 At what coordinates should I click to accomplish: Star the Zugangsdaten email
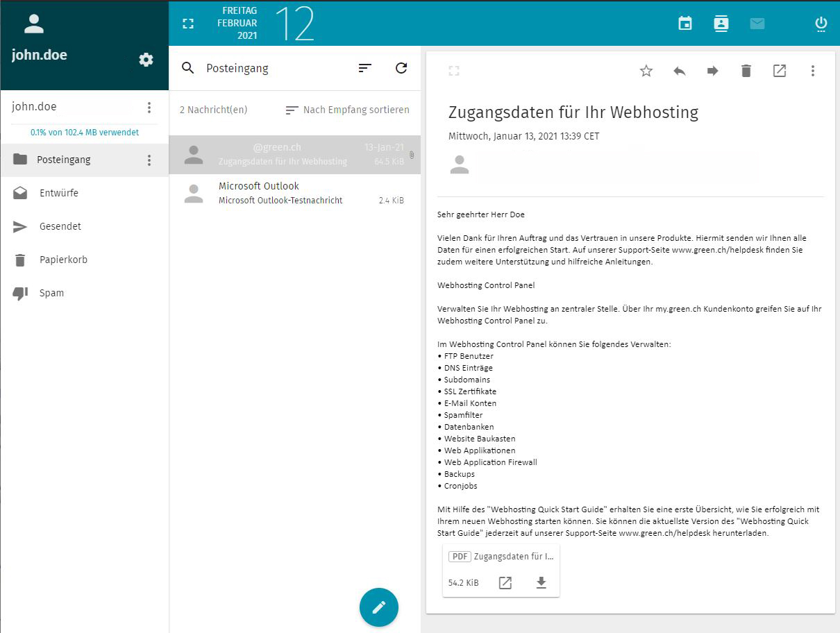click(x=646, y=70)
